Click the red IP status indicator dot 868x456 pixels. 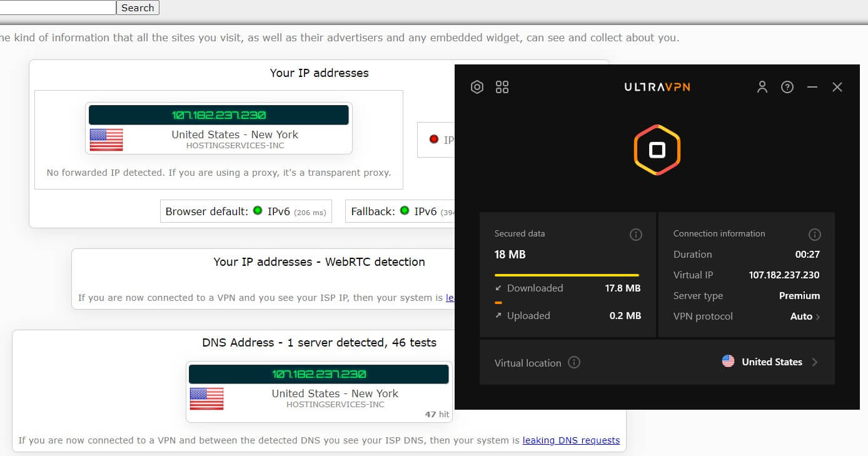[434, 139]
